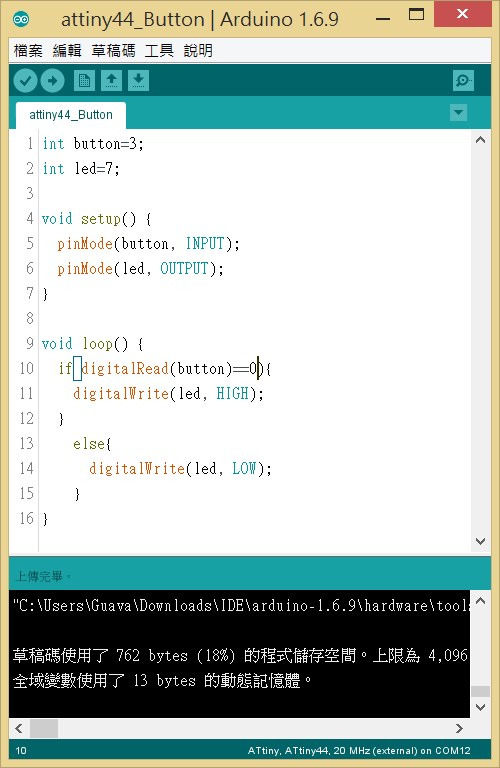Screen dimensions: 500x768
Task: Click the 上傳完畢 status message
Action: pyautogui.click(x=43, y=576)
